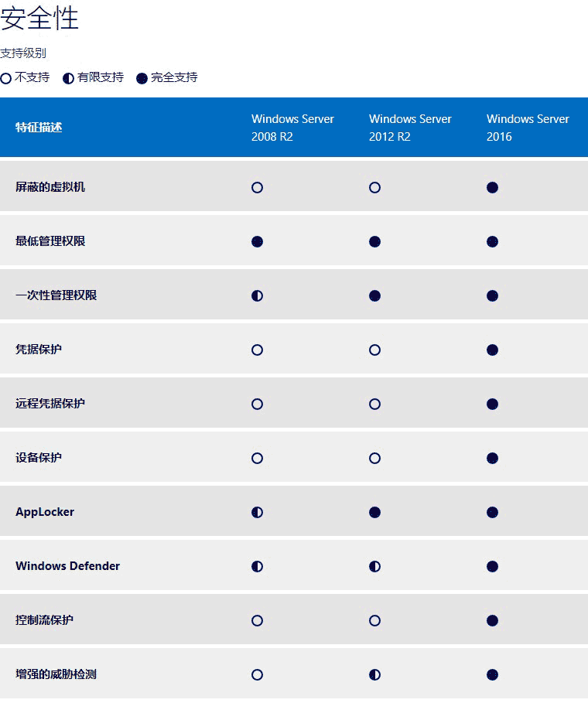This screenshot has height=703, width=588.
Task: Click AppLocker half circle under 2008 R2
Action: coord(257,512)
